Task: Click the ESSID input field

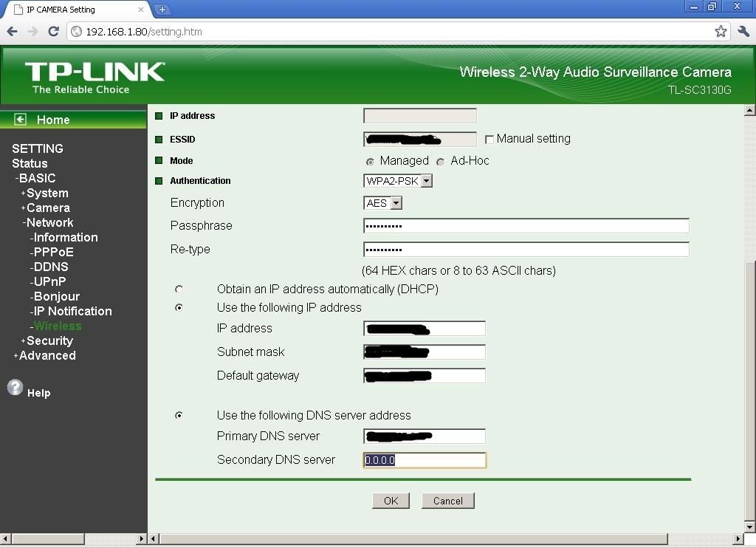Action: point(420,140)
